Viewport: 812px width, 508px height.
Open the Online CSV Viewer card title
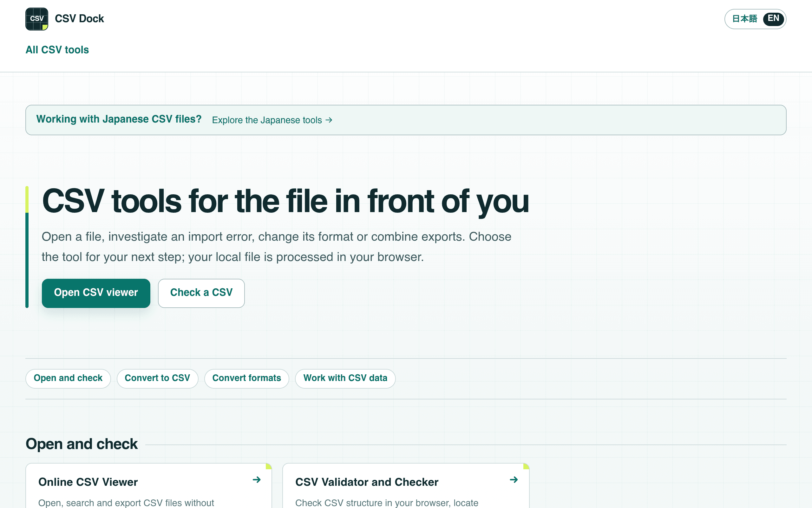(x=88, y=482)
